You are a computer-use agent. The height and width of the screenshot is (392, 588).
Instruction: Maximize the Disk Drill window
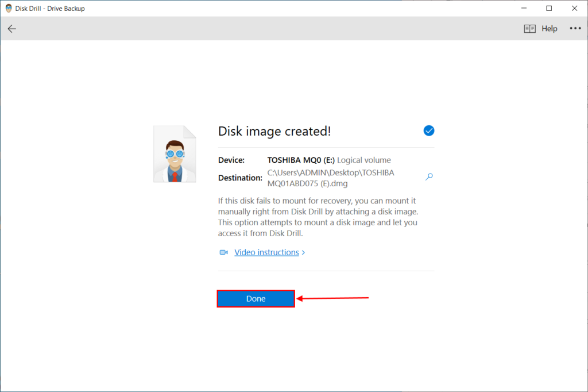(x=549, y=8)
